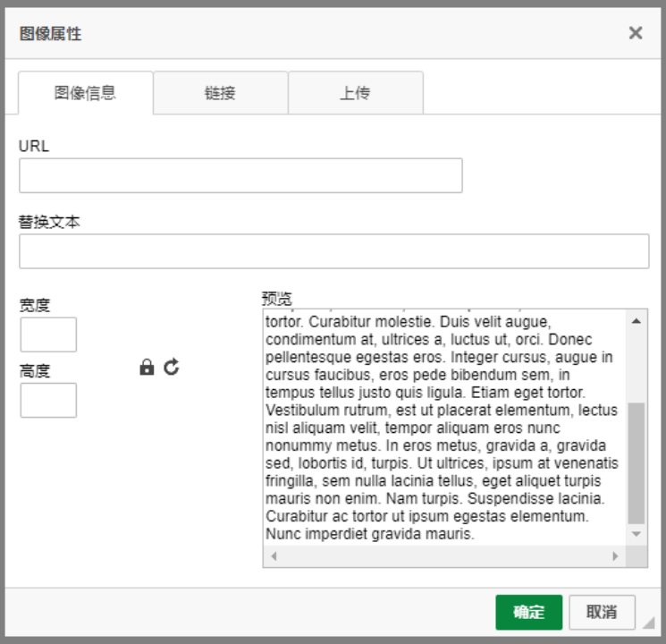Click the 高度 input box
666x644 pixels.
[x=48, y=401]
